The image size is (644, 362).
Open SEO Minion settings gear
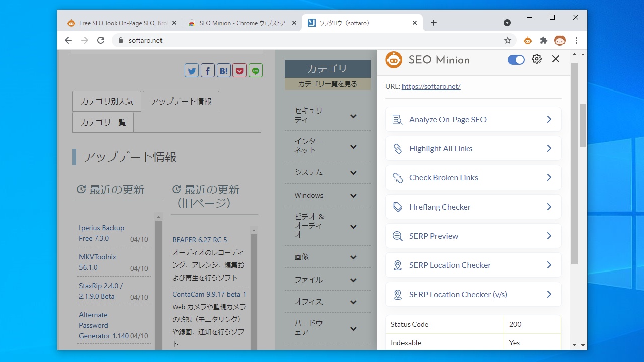click(537, 59)
